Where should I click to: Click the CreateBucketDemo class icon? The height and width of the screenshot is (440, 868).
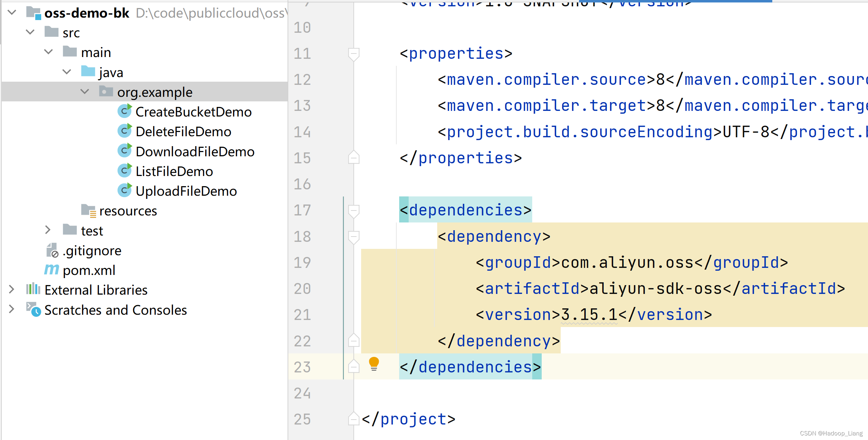(125, 111)
